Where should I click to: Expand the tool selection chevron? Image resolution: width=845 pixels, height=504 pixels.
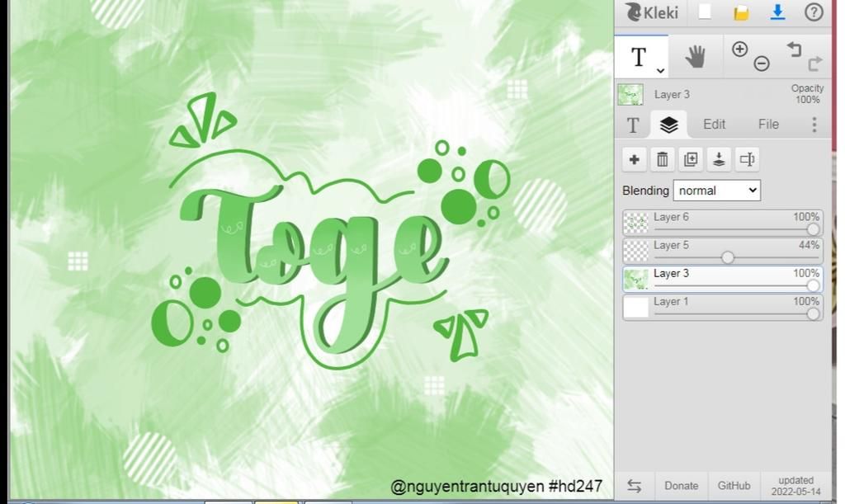tap(660, 71)
